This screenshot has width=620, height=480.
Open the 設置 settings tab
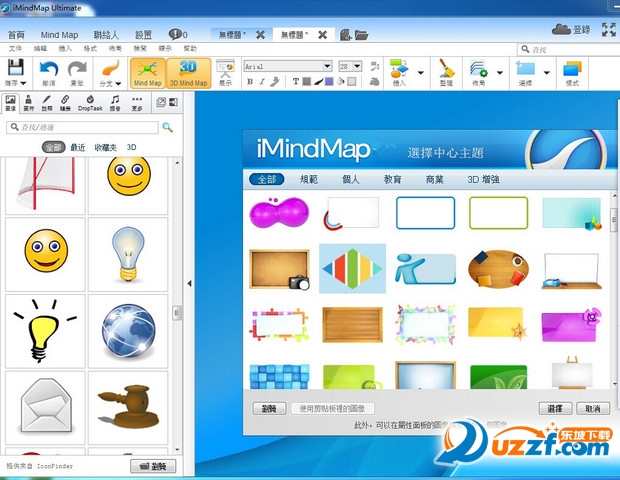click(143, 35)
